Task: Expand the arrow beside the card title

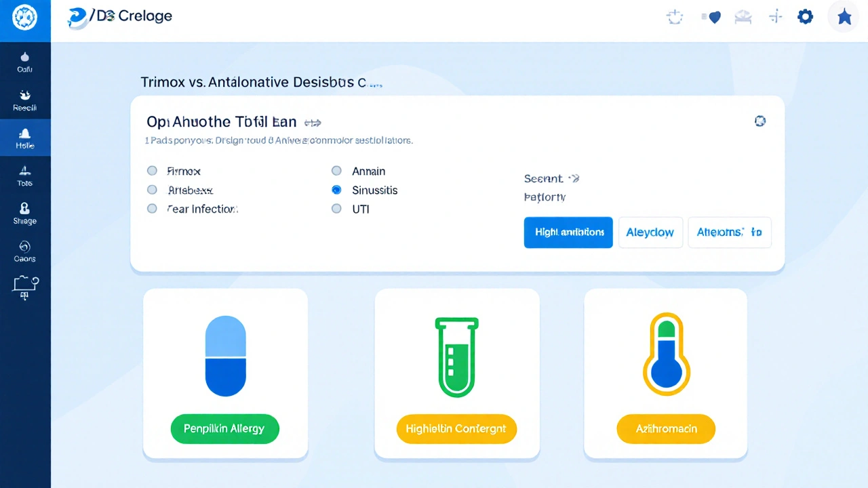Action: click(x=313, y=123)
